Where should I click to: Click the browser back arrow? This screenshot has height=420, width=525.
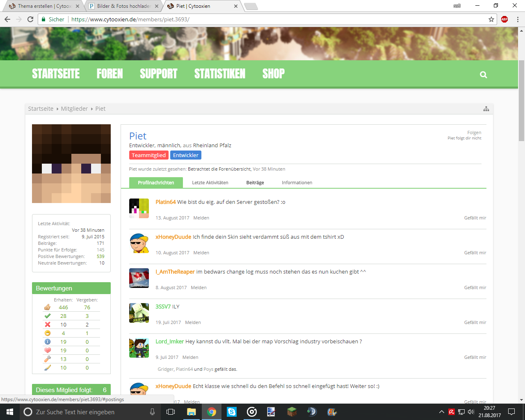(x=7, y=19)
